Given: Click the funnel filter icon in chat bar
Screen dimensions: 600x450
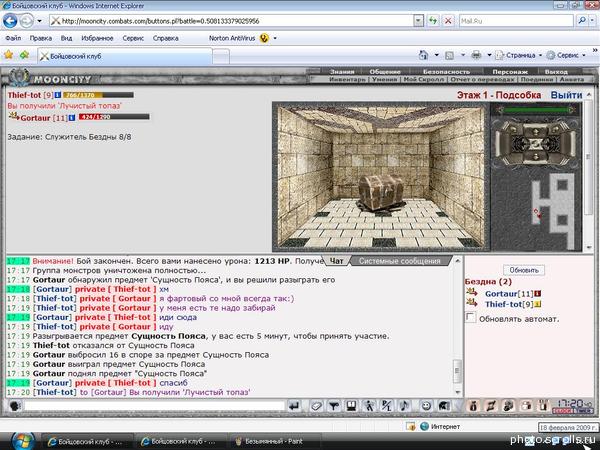Looking at the screenshot, I should tap(334, 406).
